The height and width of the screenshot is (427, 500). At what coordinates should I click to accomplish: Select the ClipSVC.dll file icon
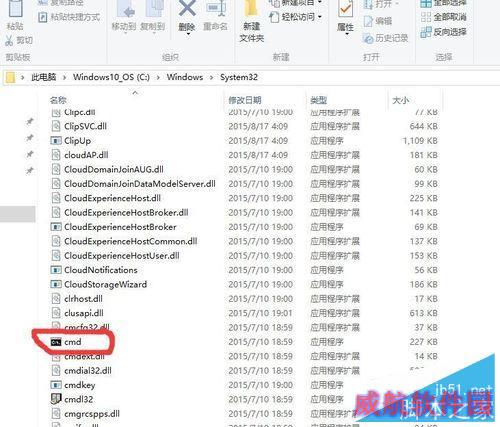click(56, 126)
